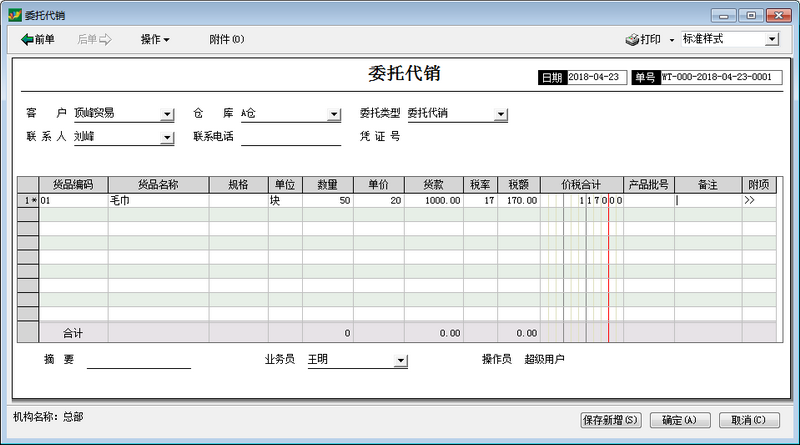Click status bar text 机构名称: 总部
The height and width of the screenshot is (445, 800).
(x=48, y=417)
